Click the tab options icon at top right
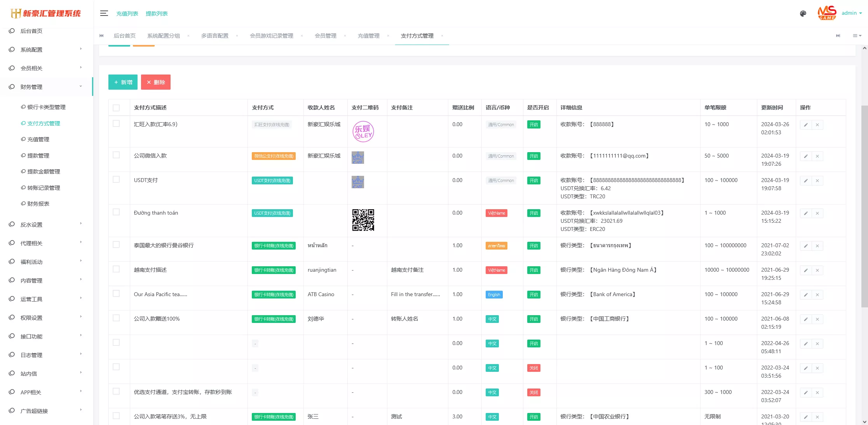Image resolution: width=868 pixels, height=425 pixels. point(856,36)
